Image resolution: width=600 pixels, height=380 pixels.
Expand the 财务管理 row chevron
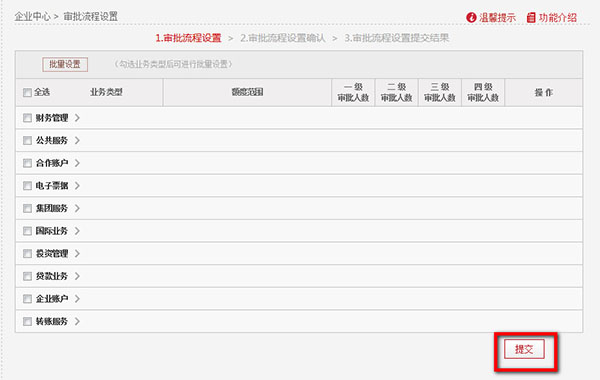[x=77, y=118]
